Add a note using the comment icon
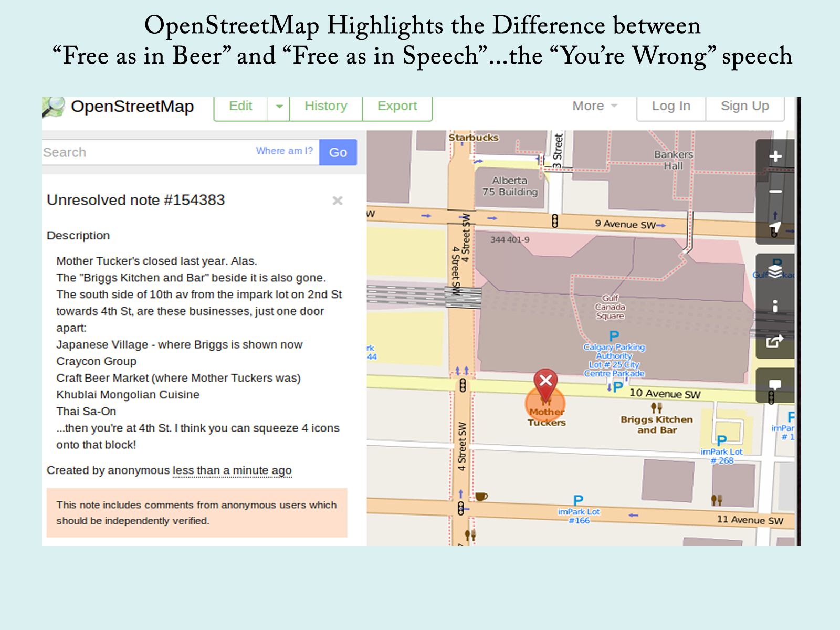 coord(775,385)
